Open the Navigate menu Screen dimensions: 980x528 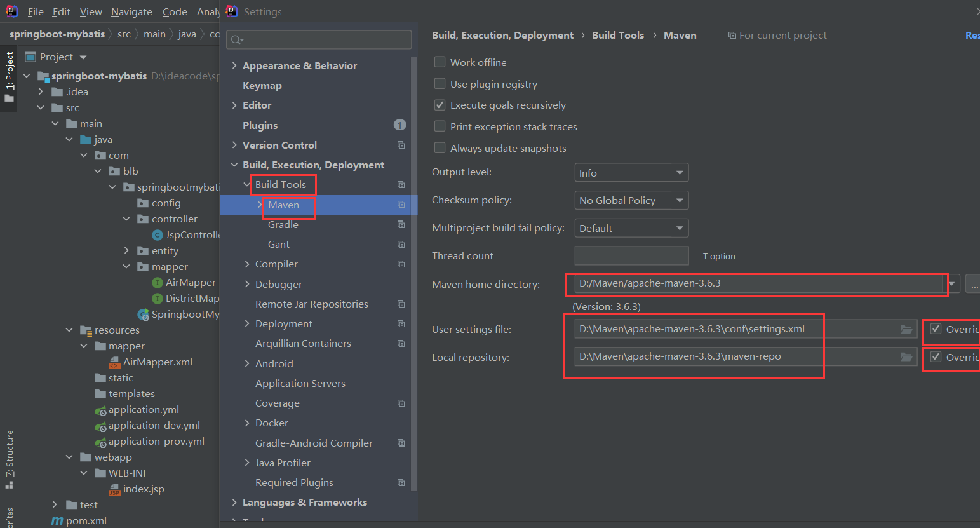point(131,11)
